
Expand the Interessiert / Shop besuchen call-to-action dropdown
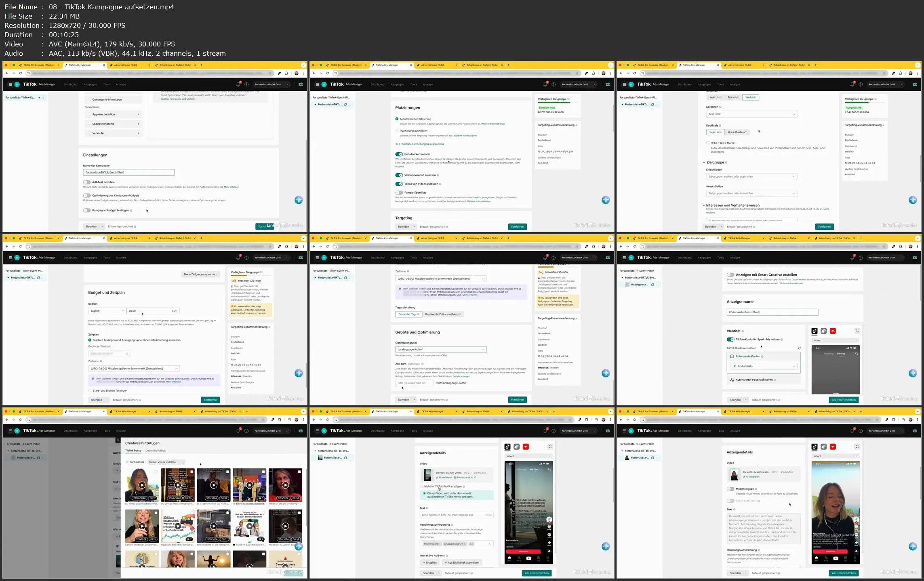(x=457, y=544)
